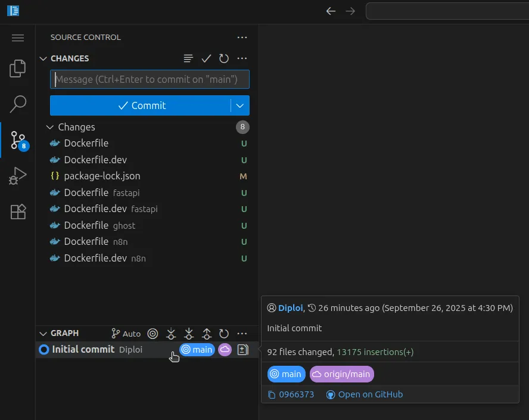Viewport: 529px width, 420px height.
Task: Click inside the commit message field
Action: click(149, 79)
